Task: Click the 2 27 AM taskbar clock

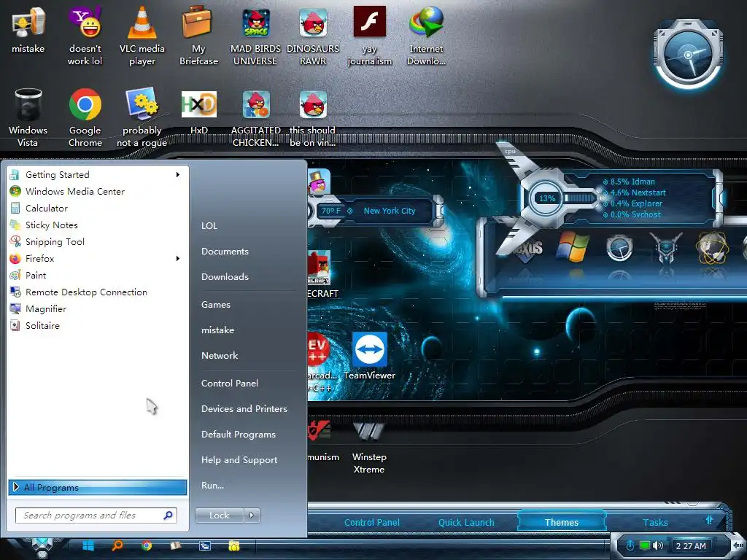Action: pos(691,545)
